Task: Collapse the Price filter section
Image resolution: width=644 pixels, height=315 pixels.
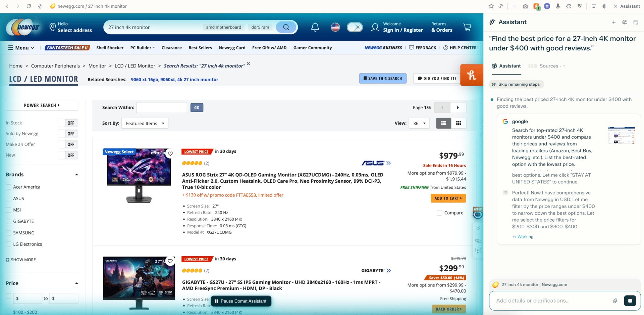Action: pos(76,283)
